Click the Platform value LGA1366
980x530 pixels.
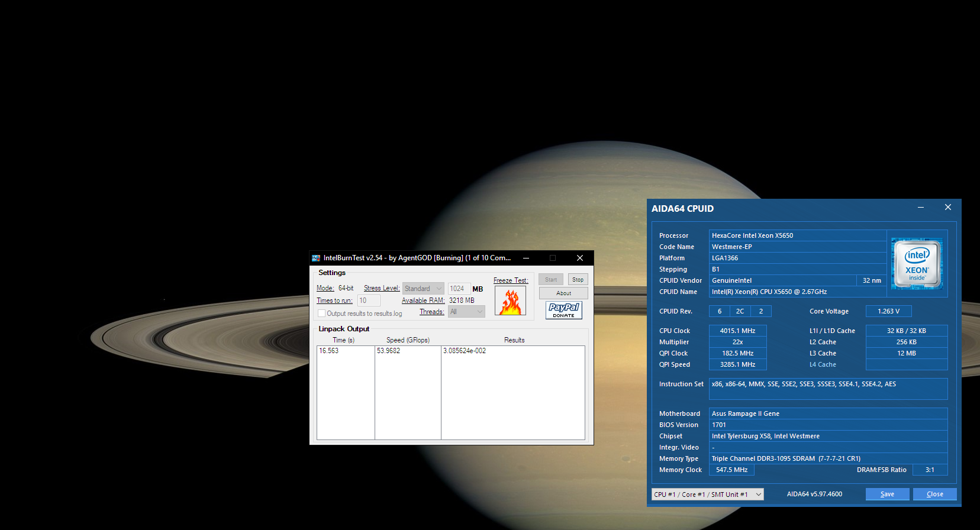(797, 258)
